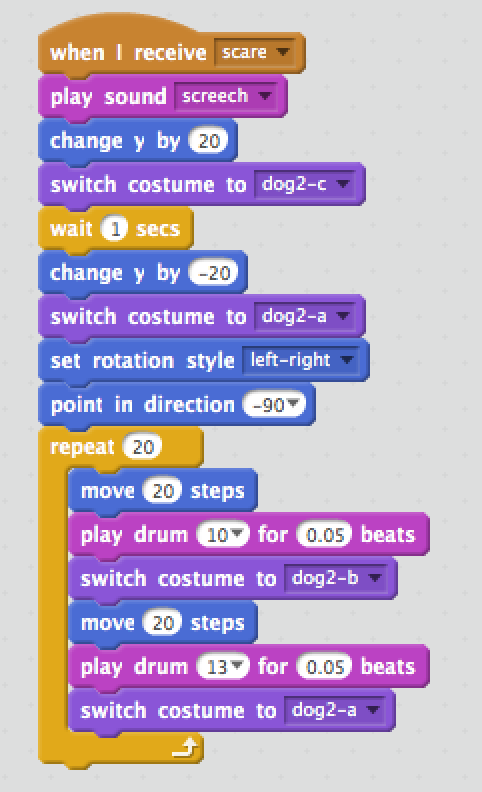Click the 1 value in 'wait secs'
482x792 pixels.
coord(114,229)
